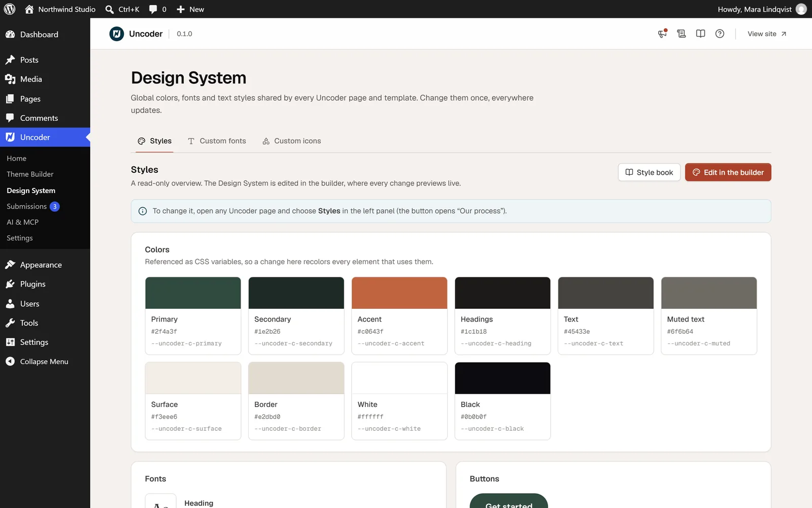Select the Accent color swatch

point(399,293)
